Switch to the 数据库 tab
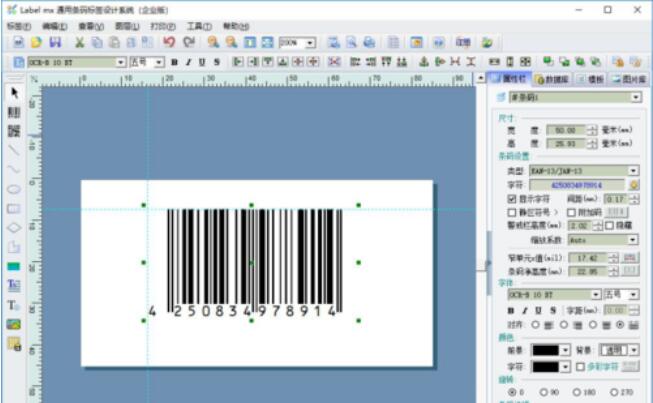 pyautogui.click(x=553, y=79)
